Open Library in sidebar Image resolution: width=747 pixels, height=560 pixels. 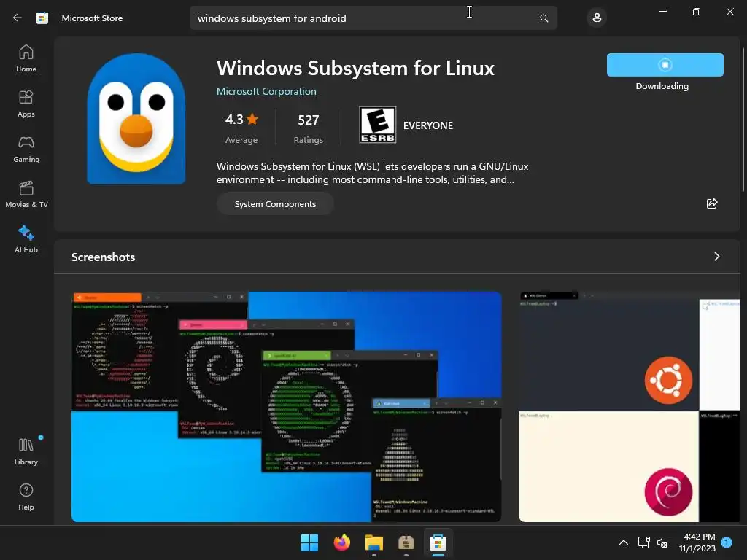26,451
